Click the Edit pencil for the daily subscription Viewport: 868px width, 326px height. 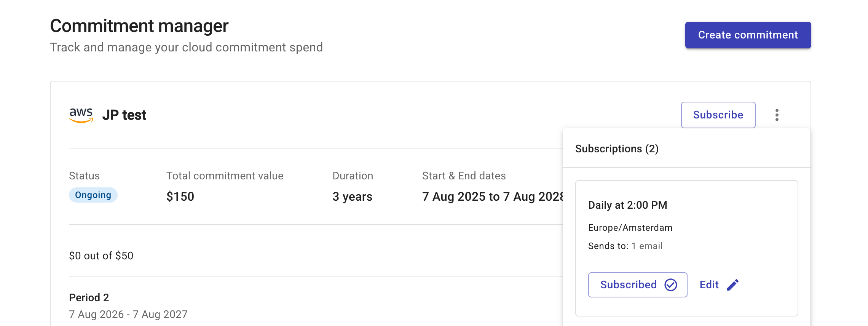coord(719,284)
